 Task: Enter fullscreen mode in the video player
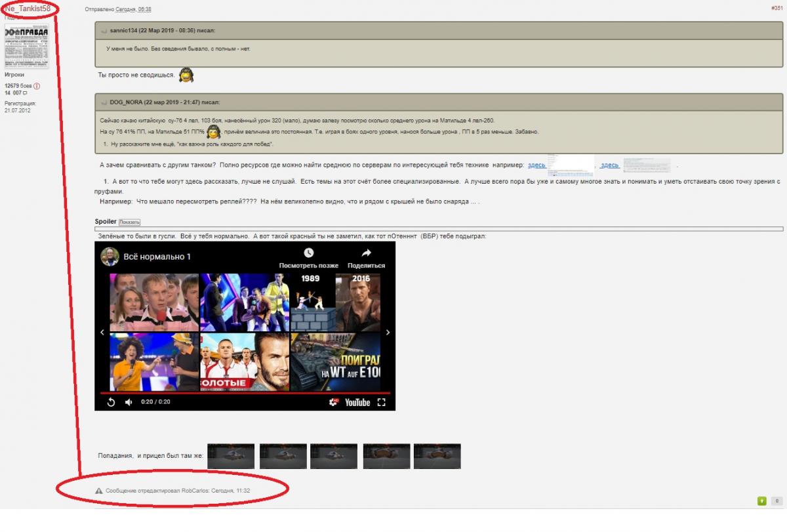pos(382,402)
